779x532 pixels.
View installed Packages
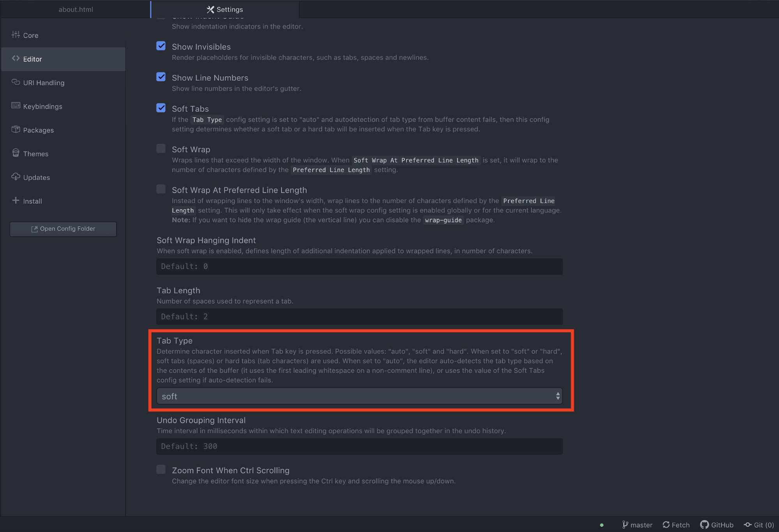pyautogui.click(x=38, y=130)
